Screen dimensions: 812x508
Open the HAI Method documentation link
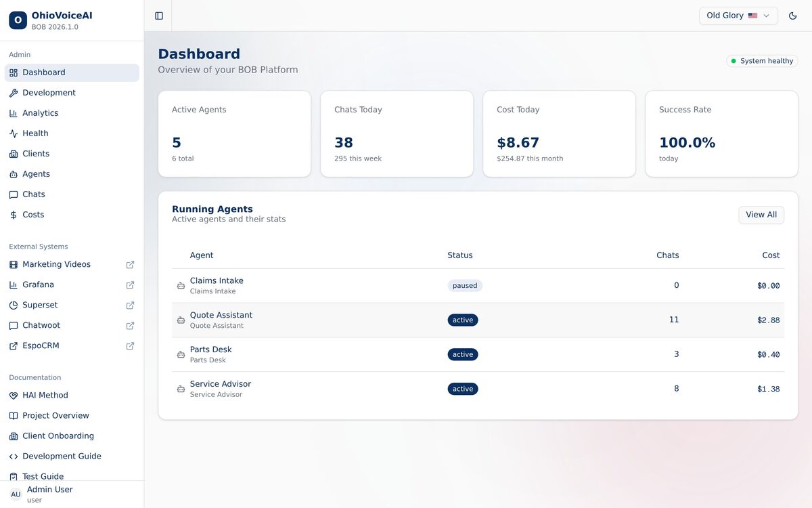[x=45, y=396]
